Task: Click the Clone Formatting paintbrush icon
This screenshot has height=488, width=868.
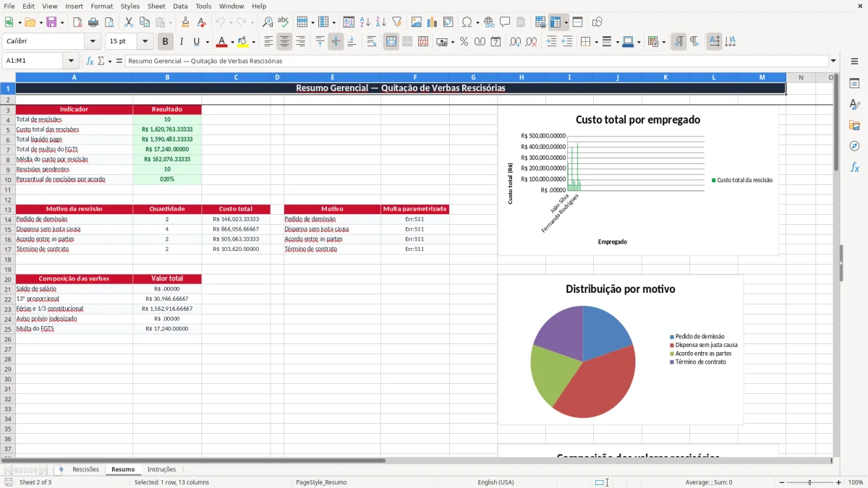Action: click(185, 22)
